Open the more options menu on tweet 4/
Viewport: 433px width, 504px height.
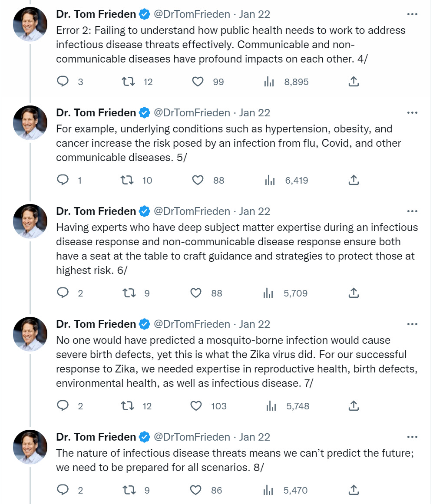pos(412,14)
